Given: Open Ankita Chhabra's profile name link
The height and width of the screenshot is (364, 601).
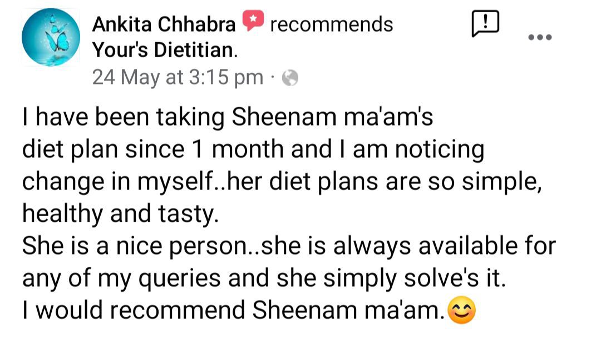Looking at the screenshot, I should coord(164,24).
